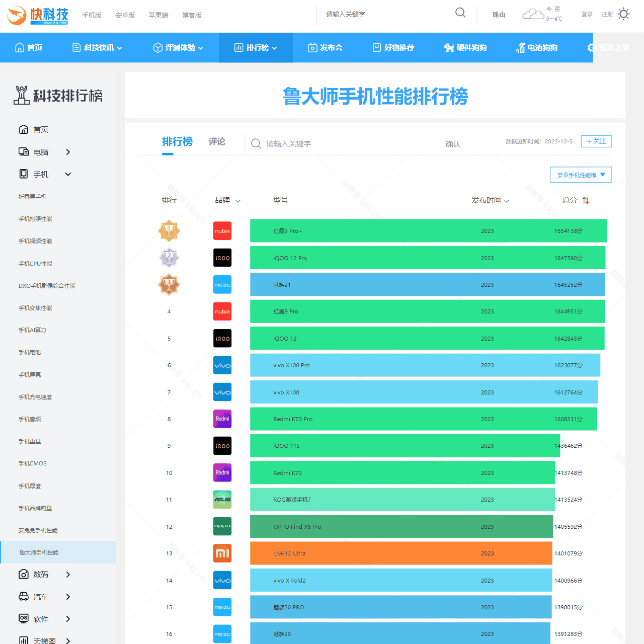
Task: Click the +关注 follow button
Action: pyautogui.click(x=596, y=141)
